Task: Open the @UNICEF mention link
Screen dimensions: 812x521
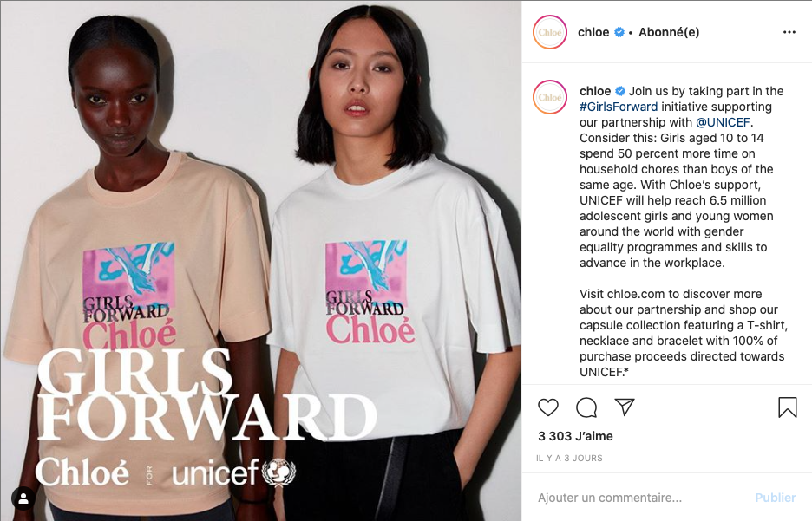Action: point(723,122)
